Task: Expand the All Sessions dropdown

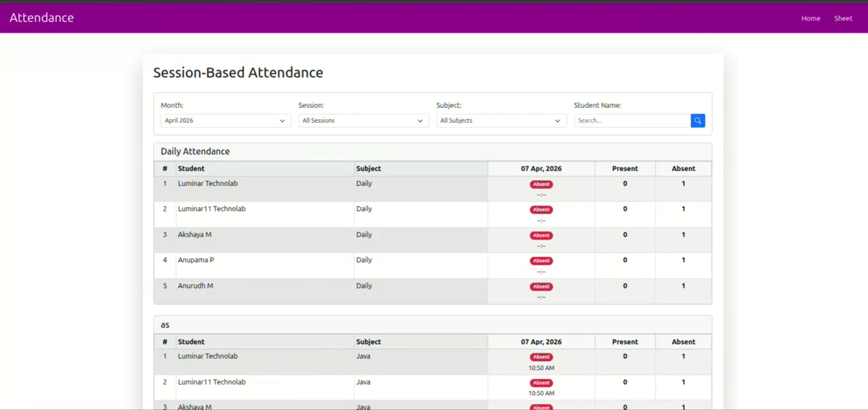Action: click(x=363, y=120)
